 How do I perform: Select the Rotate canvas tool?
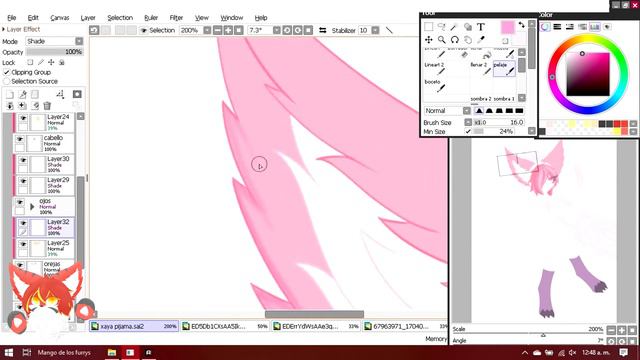point(455,40)
